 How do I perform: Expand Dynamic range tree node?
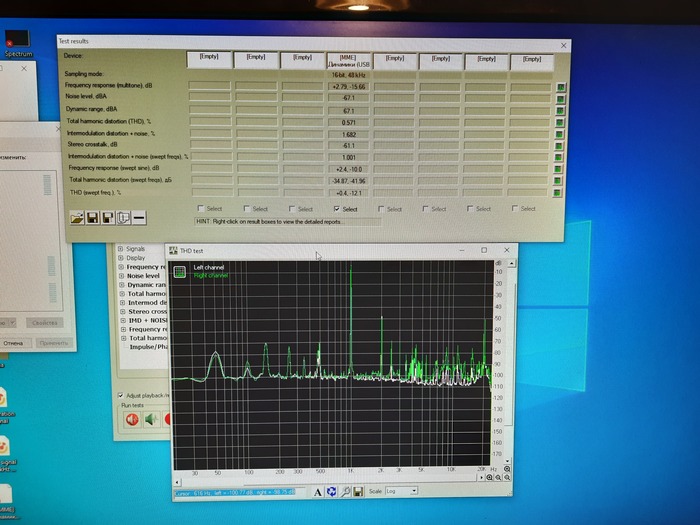[x=122, y=284]
